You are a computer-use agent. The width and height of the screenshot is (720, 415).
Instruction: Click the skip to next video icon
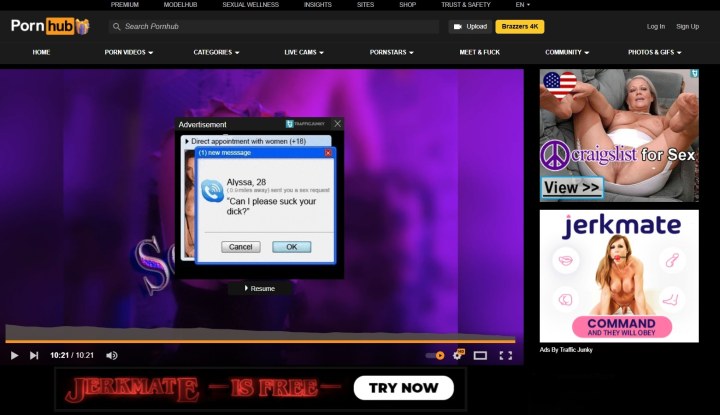click(34, 355)
